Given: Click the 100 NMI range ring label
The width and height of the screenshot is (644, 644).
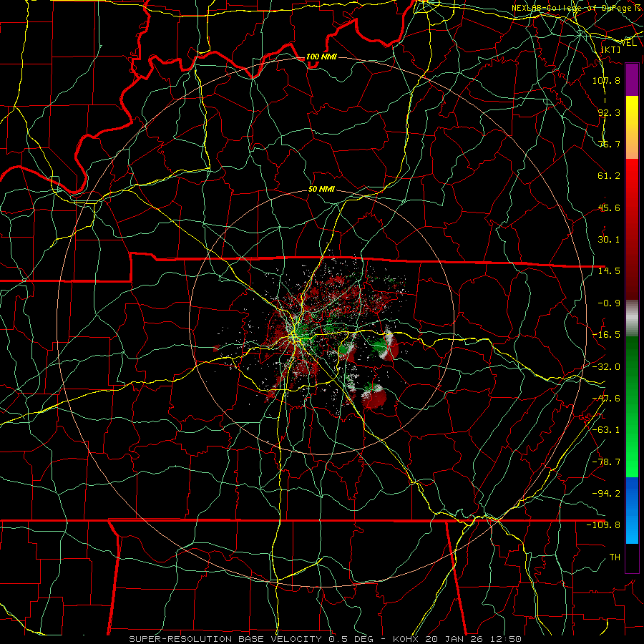Looking at the screenshot, I should coord(321,57).
